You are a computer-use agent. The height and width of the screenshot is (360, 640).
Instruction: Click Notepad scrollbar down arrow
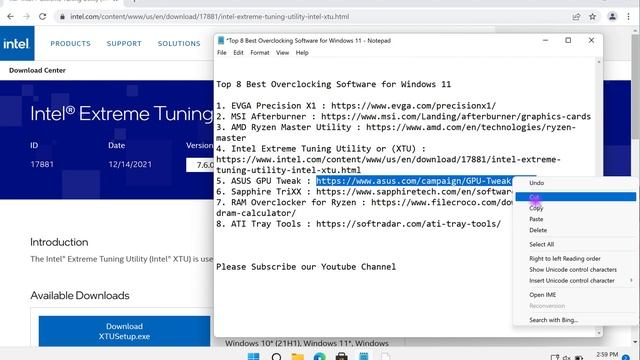pyautogui.click(x=599, y=333)
